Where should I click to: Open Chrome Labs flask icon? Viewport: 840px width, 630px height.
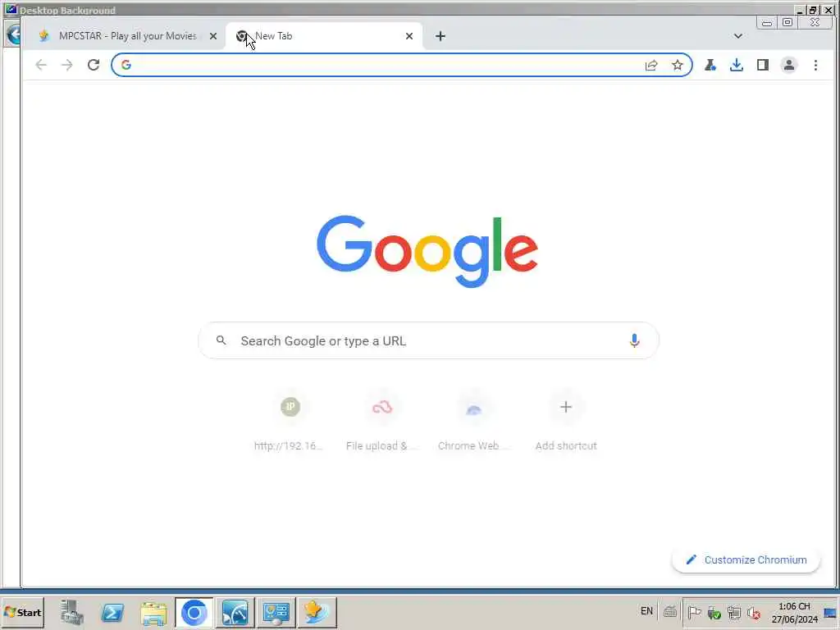pyautogui.click(x=710, y=66)
